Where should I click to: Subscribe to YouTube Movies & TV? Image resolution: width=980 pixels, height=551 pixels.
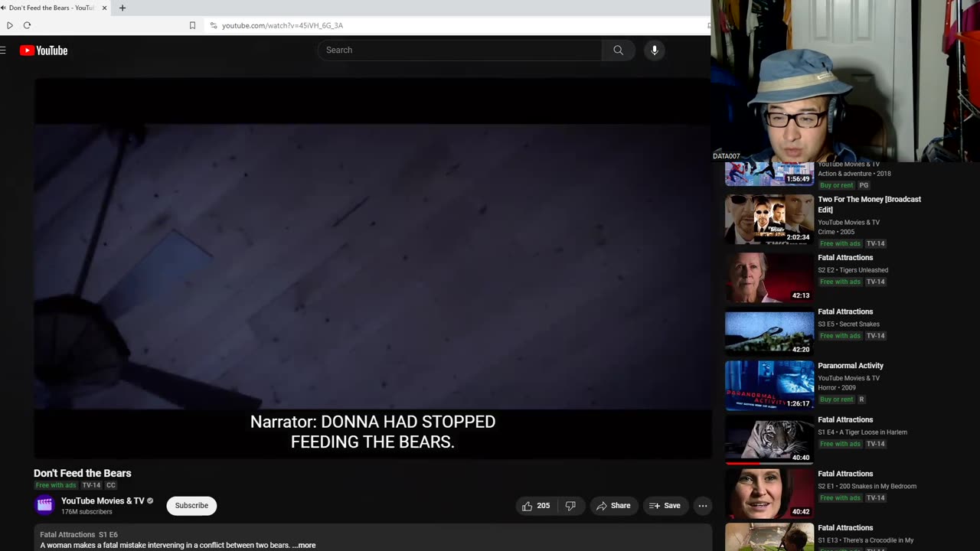coord(191,506)
